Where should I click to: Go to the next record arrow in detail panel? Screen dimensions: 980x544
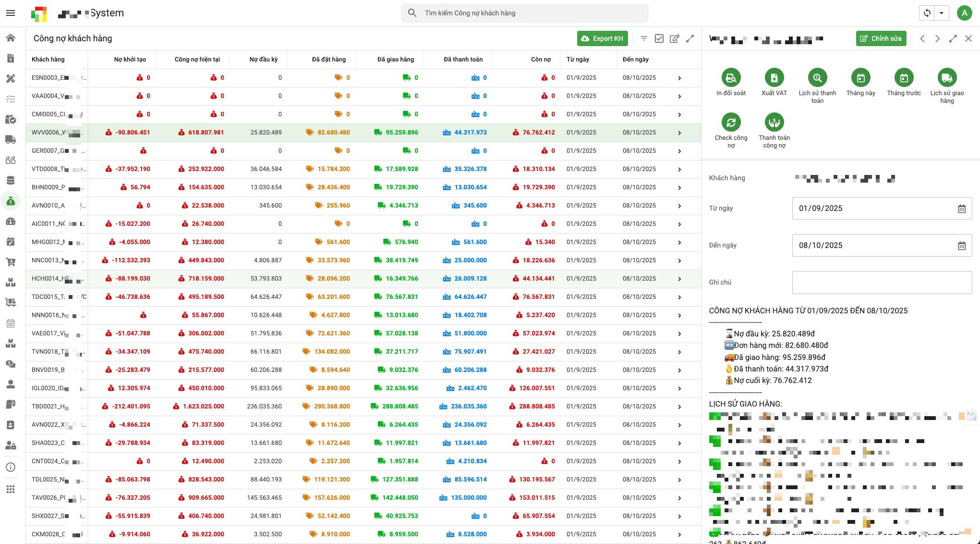click(937, 38)
